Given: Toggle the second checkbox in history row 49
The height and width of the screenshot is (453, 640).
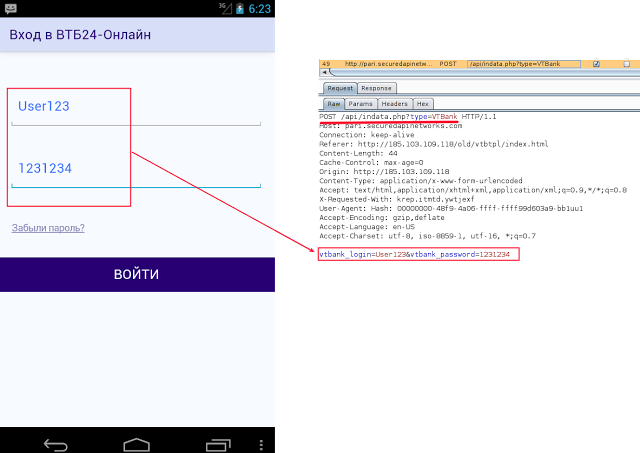Looking at the screenshot, I should (625, 64).
